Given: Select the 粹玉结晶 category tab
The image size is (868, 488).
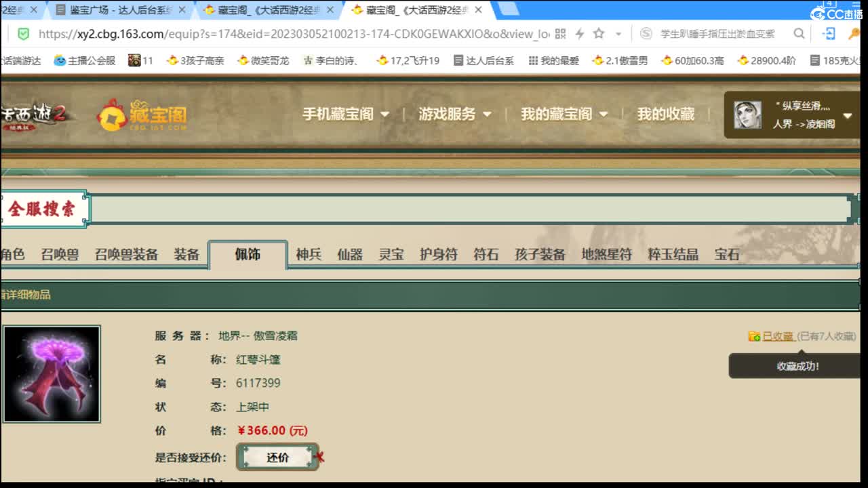Looking at the screenshot, I should coord(673,255).
